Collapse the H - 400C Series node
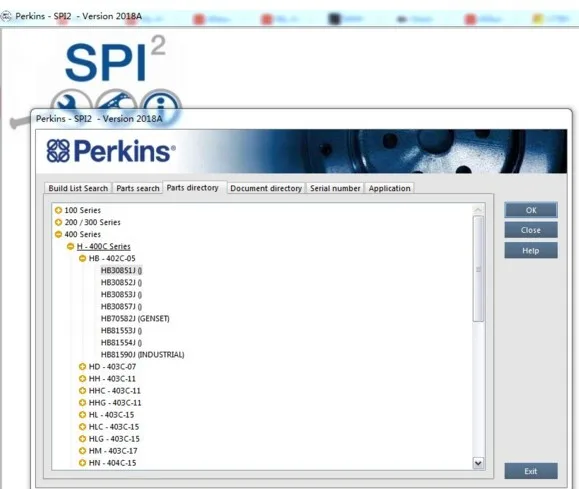 (x=71, y=246)
